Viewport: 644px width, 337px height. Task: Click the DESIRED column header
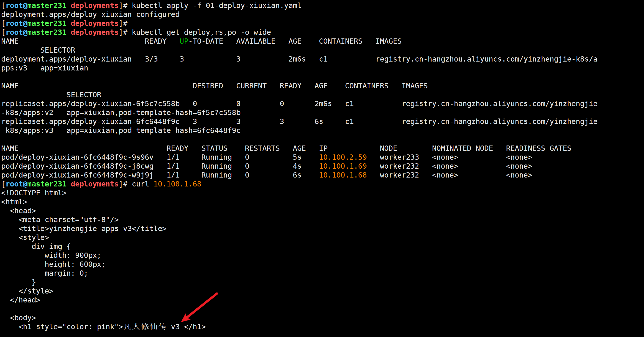click(208, 86)
